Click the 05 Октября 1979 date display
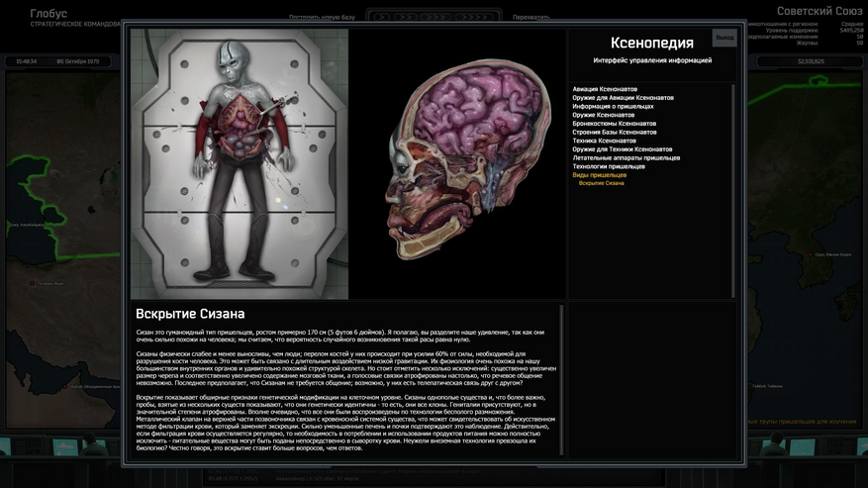The width and height of the screenshot is (868, 488). point(78,61)
